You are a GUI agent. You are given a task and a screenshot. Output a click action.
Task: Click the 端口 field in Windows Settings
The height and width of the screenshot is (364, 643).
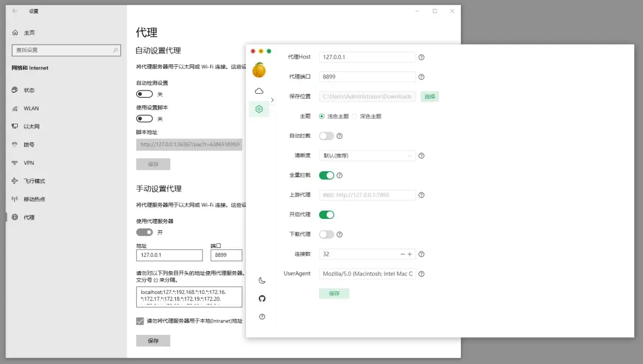pos(226,255)
